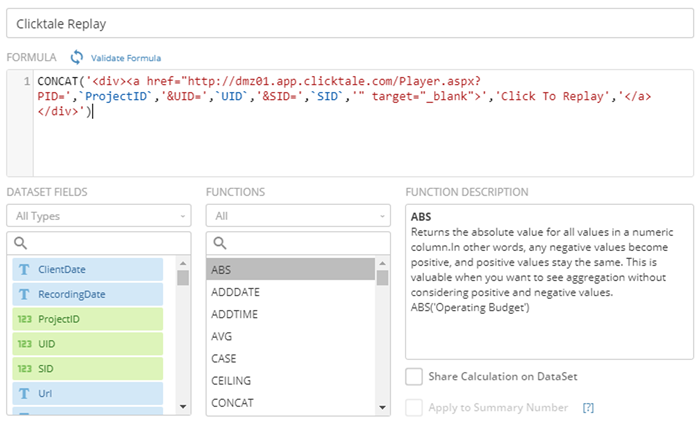
Task: Toggle Apply to Summary Number checkbox
Action: (414, 407)
